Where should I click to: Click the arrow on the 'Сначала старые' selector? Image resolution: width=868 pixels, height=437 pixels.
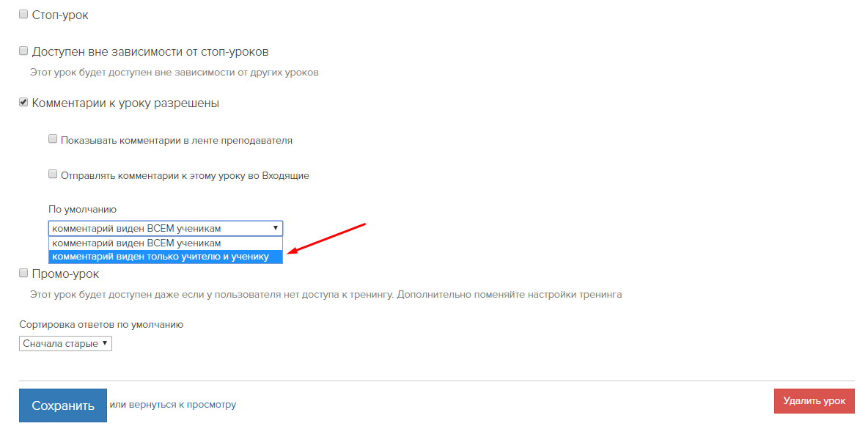[x=105, y=343]
